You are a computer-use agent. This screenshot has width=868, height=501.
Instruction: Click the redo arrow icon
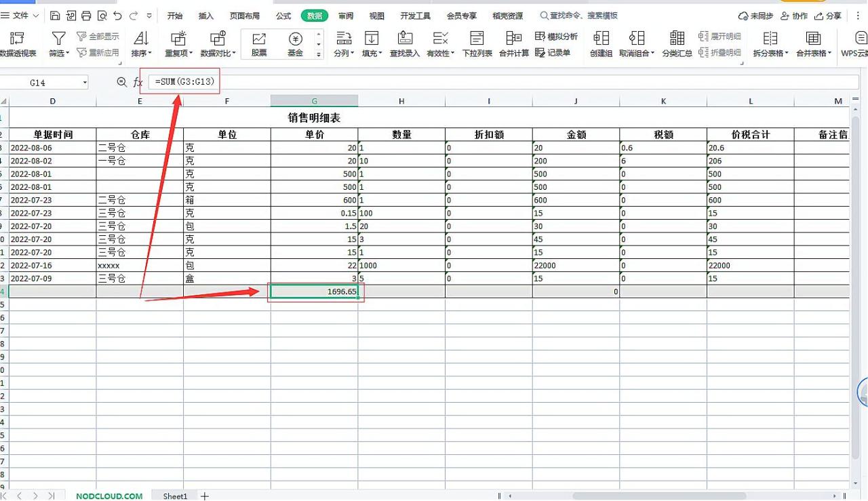tap(134, 16)
